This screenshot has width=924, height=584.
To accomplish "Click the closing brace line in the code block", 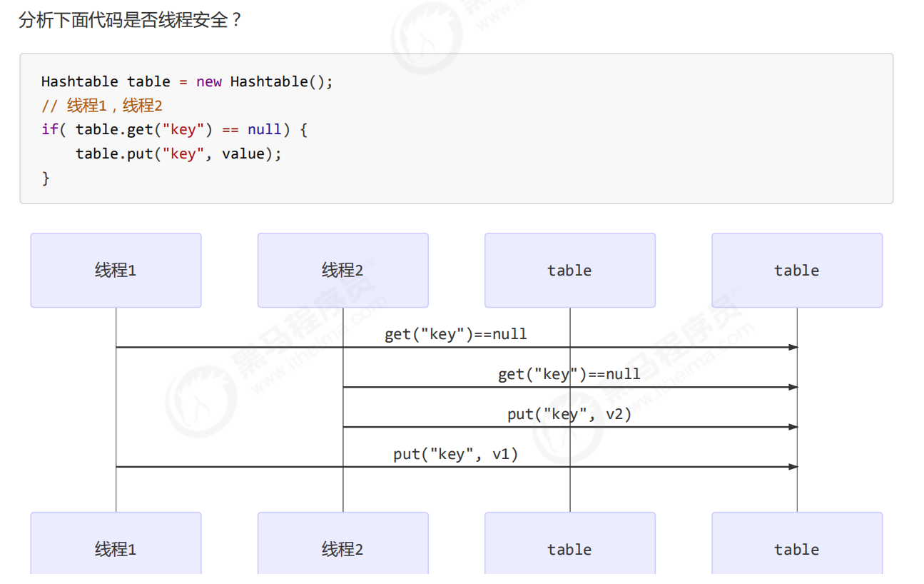I will click(46, 178).
